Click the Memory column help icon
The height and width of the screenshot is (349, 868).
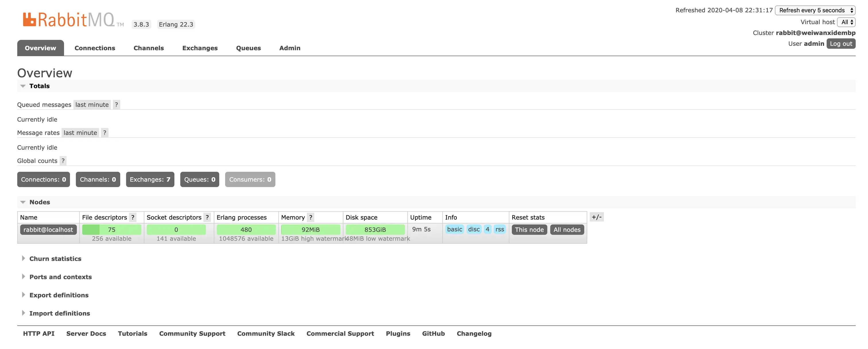coord(311,217)
